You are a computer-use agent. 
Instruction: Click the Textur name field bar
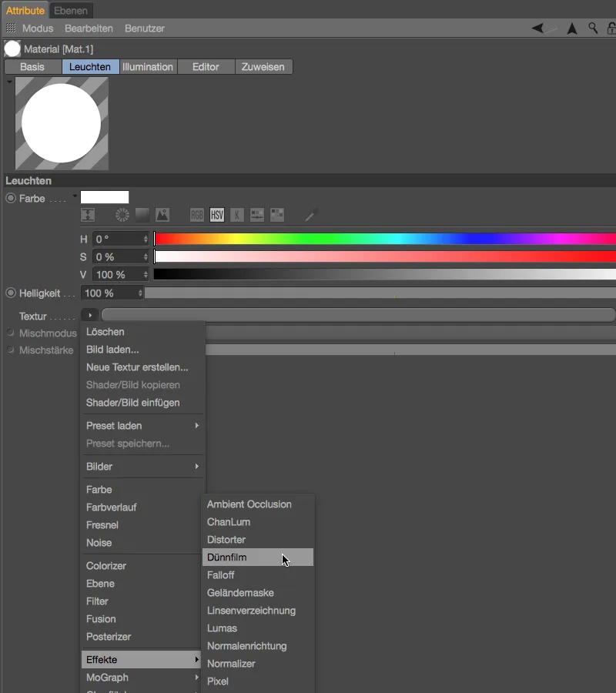pyautogui.click(x=358, y=315)
